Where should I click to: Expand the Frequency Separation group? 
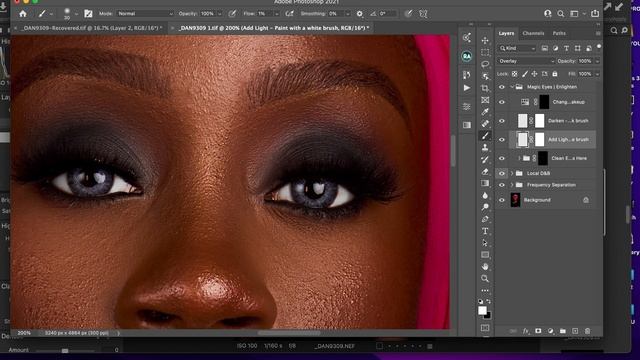[x=512, y=185]
